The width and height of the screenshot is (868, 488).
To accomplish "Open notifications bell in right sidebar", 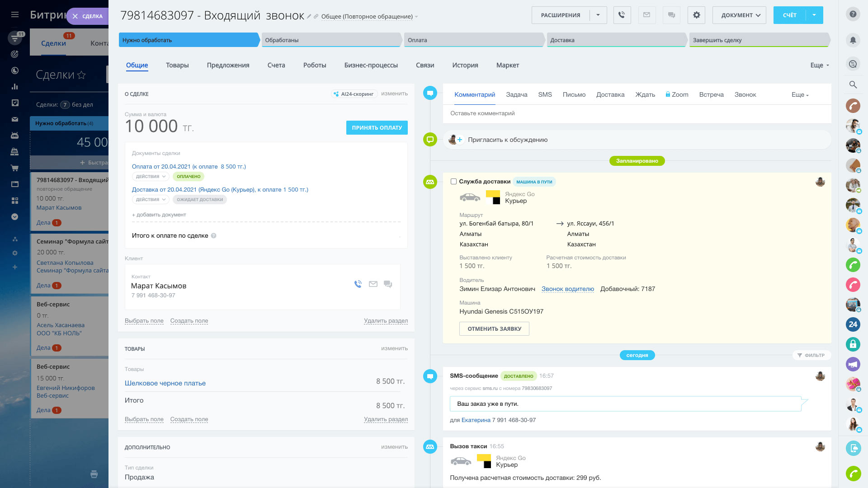I will tap(853, 40).
